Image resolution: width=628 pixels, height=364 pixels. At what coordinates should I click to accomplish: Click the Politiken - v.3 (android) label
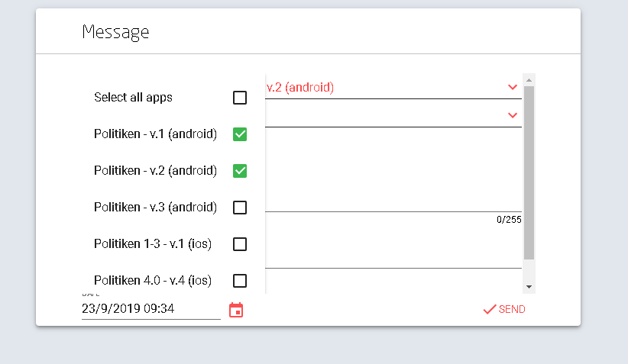(x=155, y=208)
